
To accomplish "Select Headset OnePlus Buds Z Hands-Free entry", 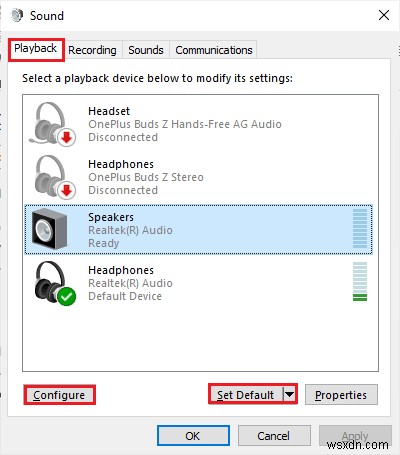I will [198, 124].
